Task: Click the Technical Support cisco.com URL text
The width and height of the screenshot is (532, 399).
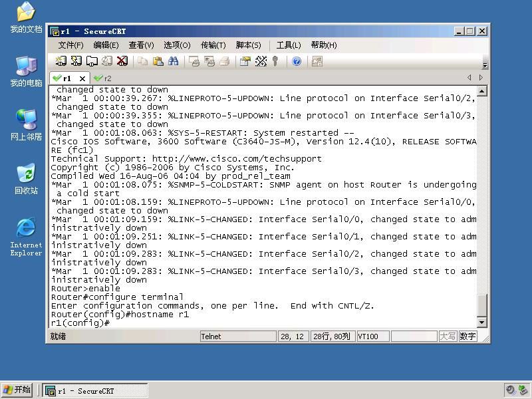Action: pyautogui.click(x=237, y=159)
